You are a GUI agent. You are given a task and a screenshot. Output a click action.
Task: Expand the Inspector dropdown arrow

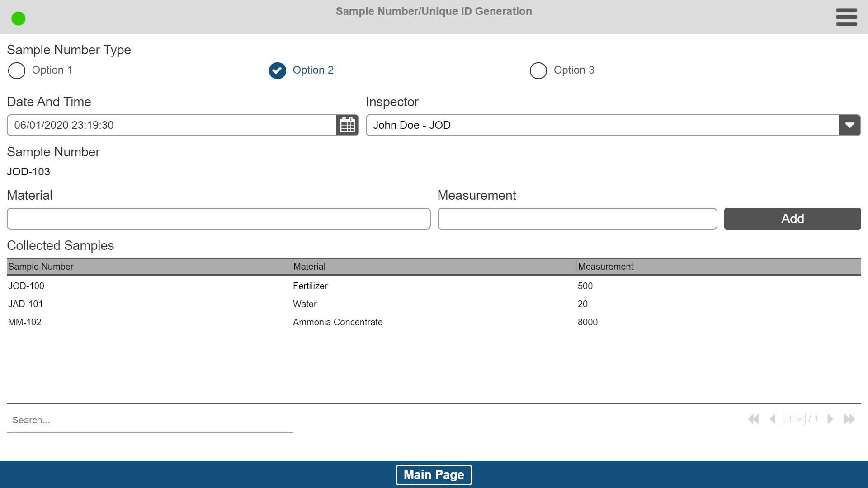pyautogui.click(x=849, y=125)
